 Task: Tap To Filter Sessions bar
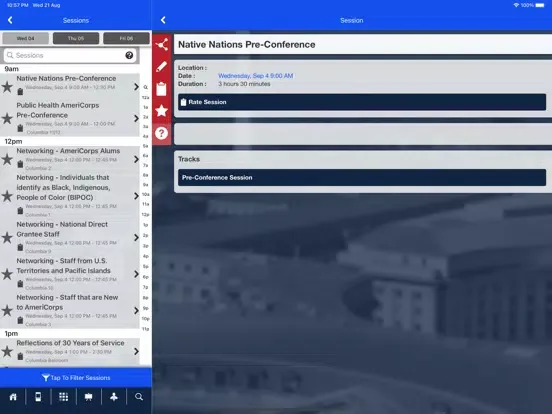pyautogui.click(x=76, y=378)
